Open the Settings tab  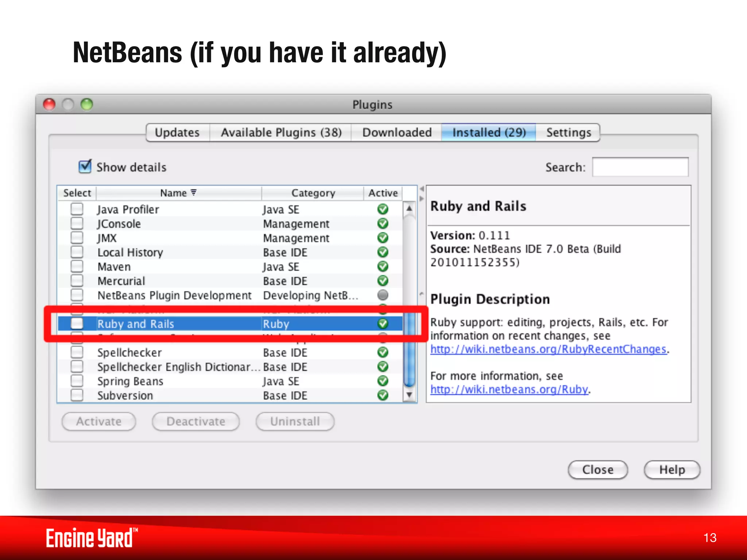click(568, 132)
